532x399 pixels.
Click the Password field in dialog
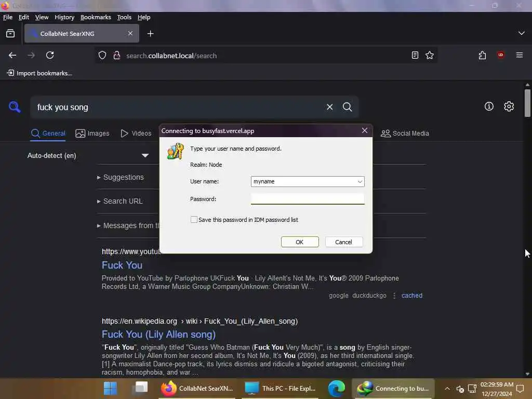[308, 199]
